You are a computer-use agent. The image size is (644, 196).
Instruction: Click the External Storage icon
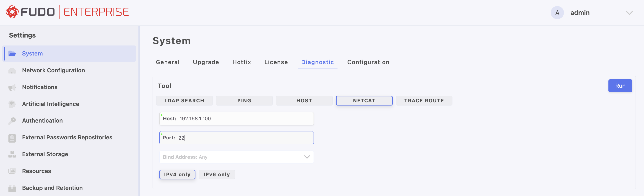[x=12, y=154]
